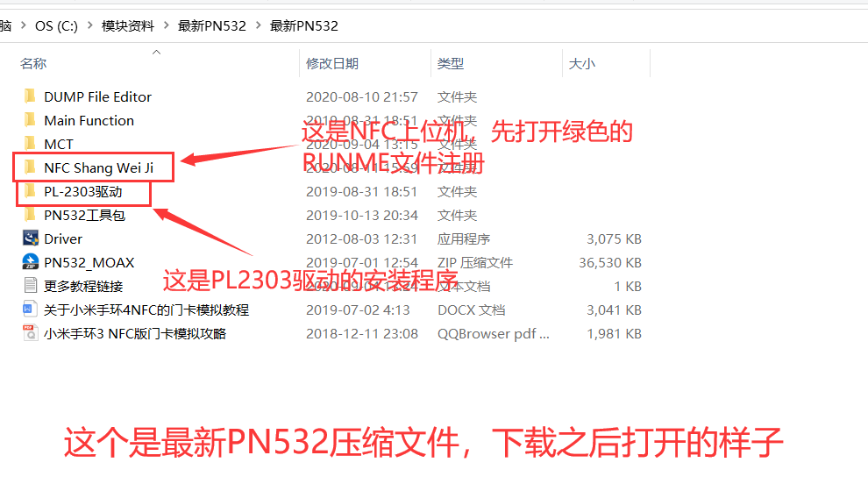The height and width of the screenshot is (491, 868).
Task: Select the 关于小米手环4NFC的门卡模拟教程 docx icon
Action: pyautogui.click(x=30, y=310)
